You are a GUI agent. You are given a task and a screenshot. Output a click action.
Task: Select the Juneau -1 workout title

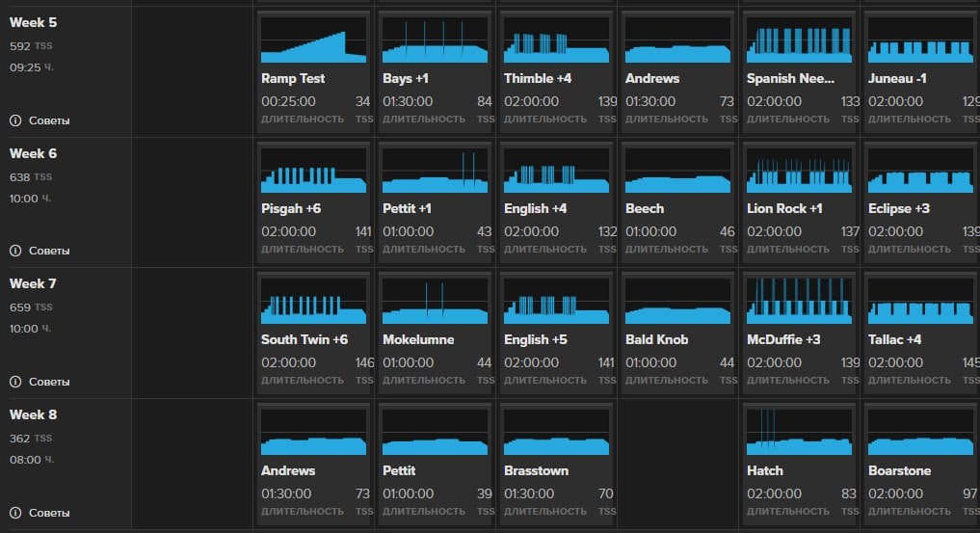click(897, 78)
